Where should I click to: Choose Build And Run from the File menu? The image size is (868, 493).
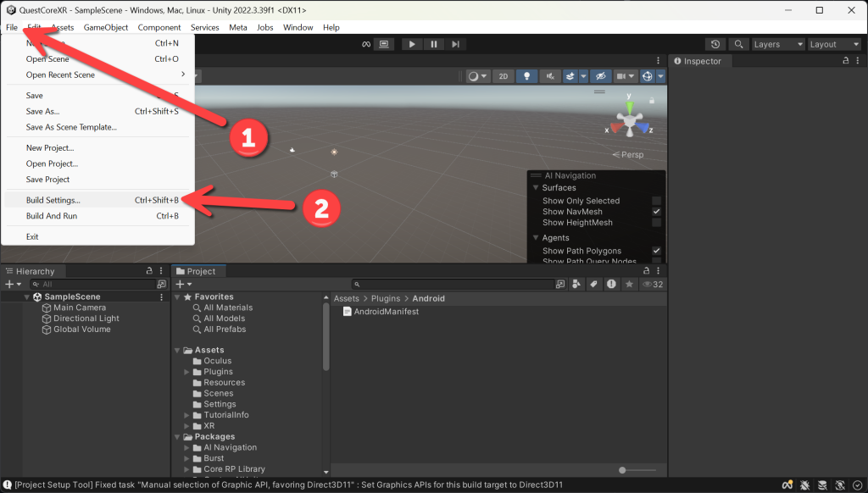coord(99,216)
